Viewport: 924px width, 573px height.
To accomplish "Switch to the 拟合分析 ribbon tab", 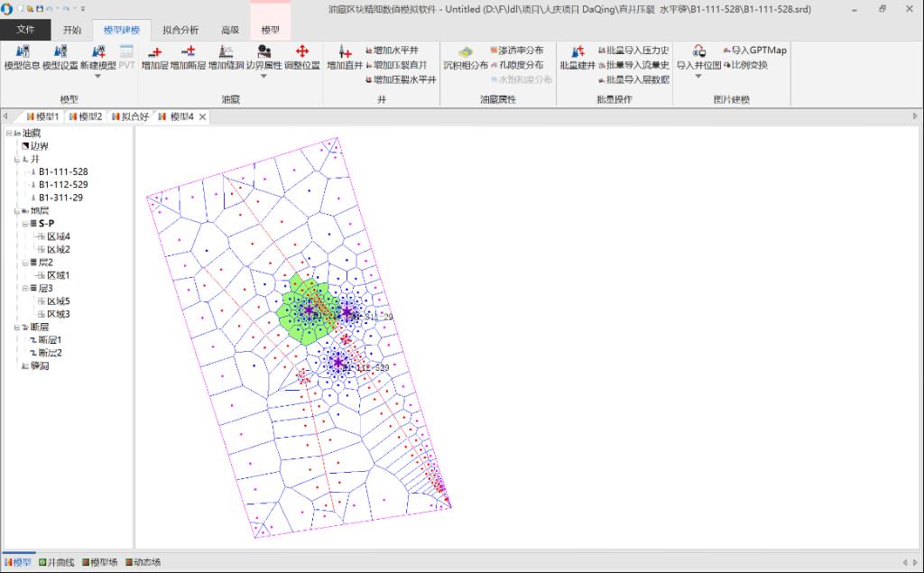I will [x=180, y=30].
